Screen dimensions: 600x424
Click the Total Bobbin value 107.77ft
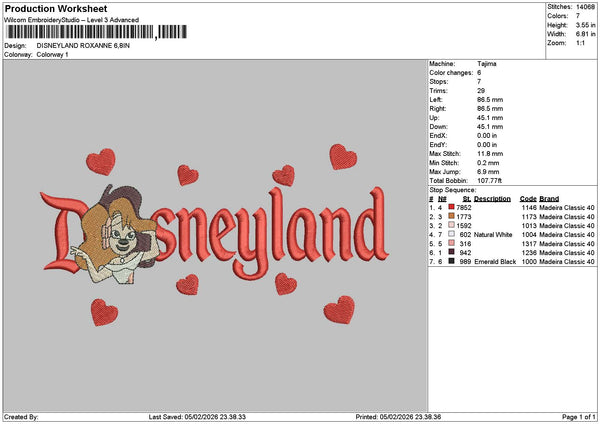click(490, 181)
